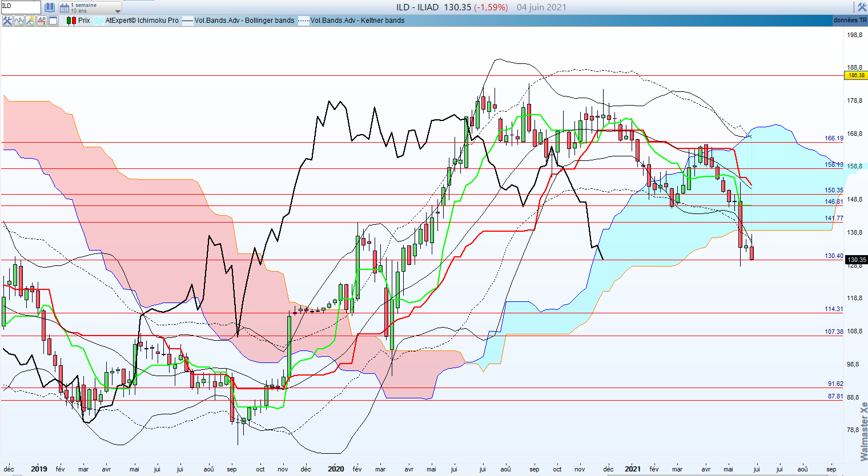Click the yellow 186.38 price tag
The height and width of the screenshot is (476, 868).
[857, 75]
